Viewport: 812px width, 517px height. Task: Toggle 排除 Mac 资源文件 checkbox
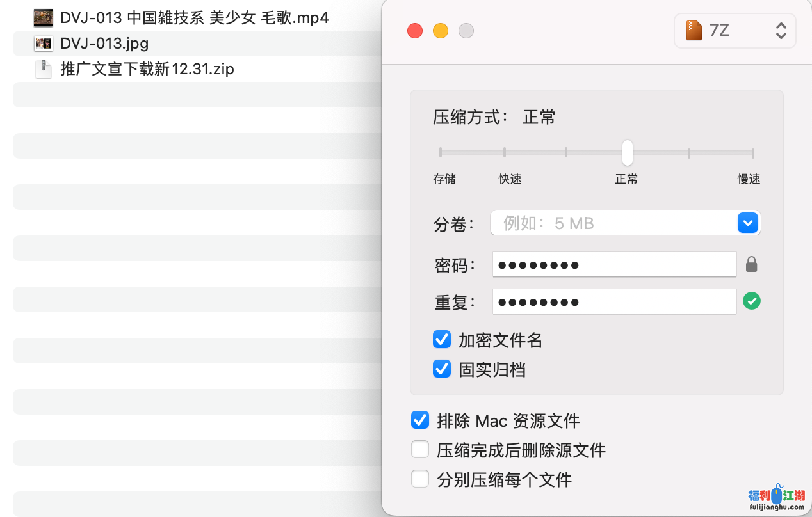point(420,420)
